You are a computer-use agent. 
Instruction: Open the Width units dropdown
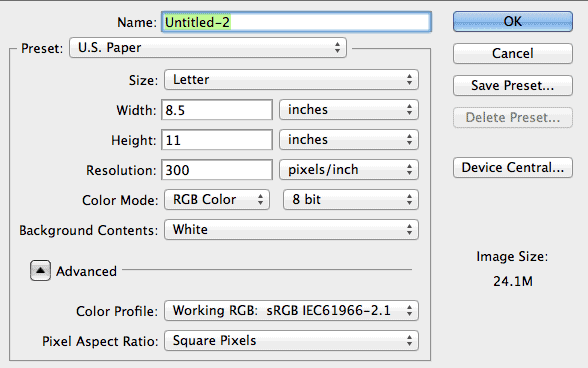click(x=349, y=110)
